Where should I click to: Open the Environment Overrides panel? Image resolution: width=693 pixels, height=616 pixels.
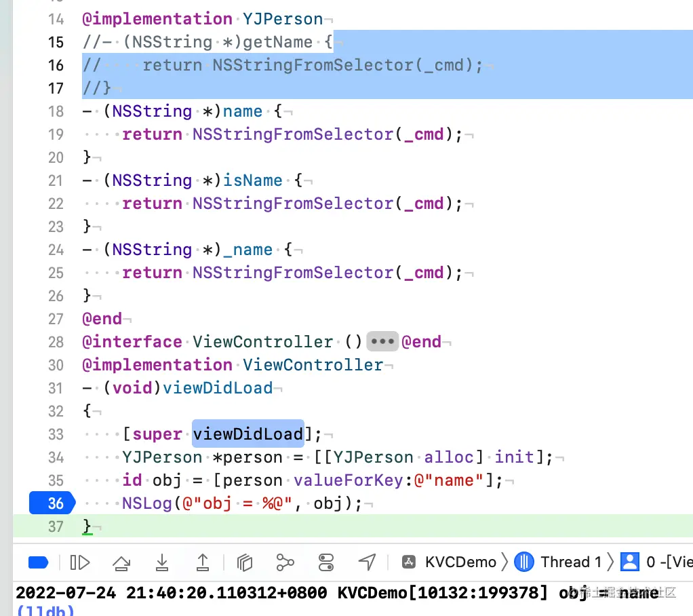pos(325,562)
